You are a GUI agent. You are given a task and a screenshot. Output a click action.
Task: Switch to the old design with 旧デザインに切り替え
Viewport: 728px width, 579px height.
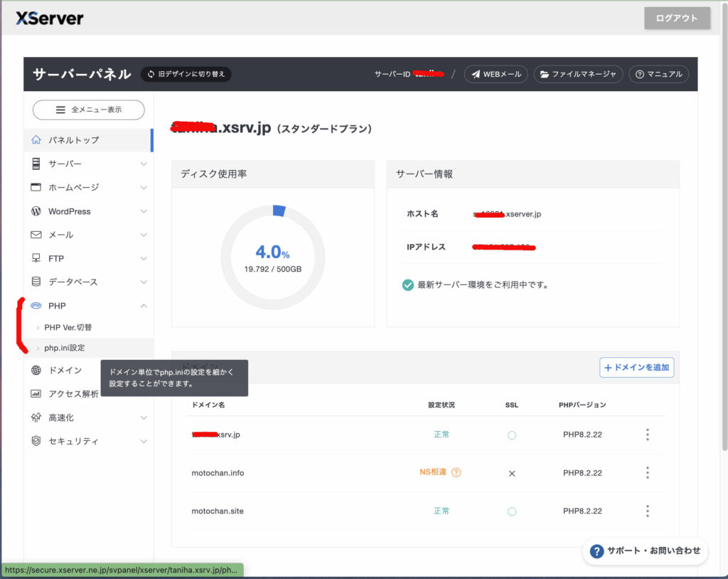[186, 74]
